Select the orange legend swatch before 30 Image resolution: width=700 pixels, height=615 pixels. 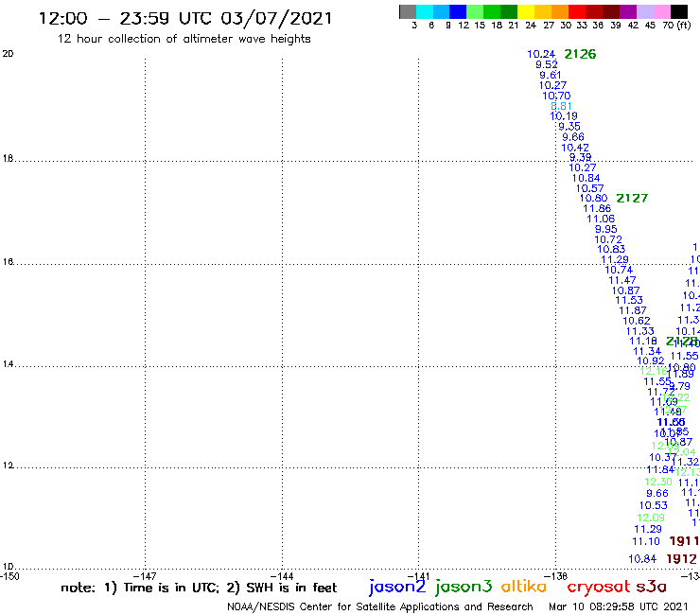(560, 11)
